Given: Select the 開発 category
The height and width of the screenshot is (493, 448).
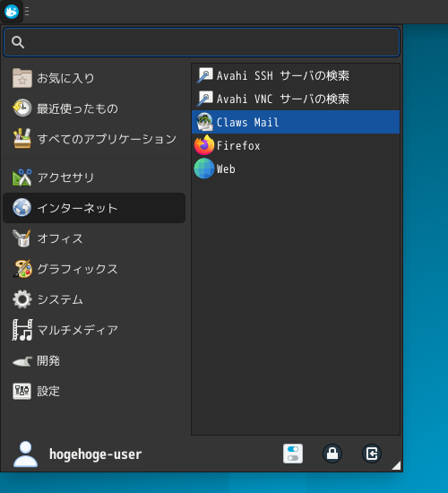Looking at the screenshot, I should [x=94, y=360].
